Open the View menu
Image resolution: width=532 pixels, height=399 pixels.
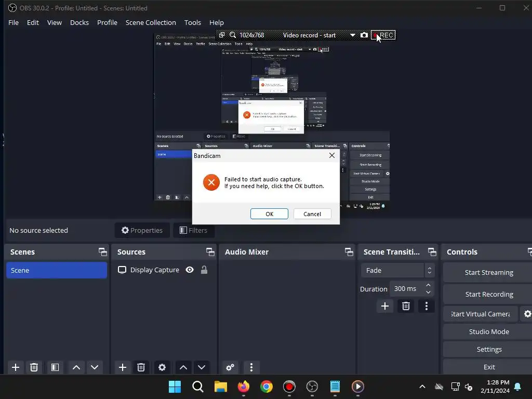click(54, 22)
